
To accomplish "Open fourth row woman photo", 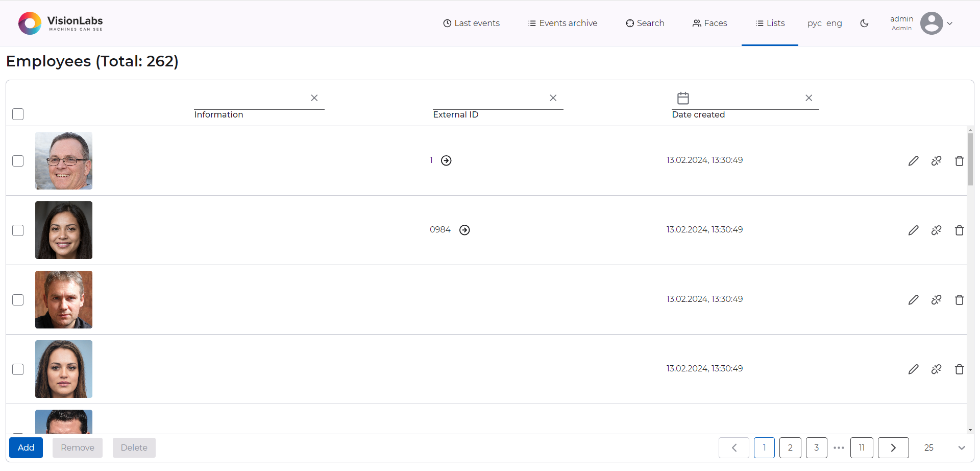I will (64, 369).
